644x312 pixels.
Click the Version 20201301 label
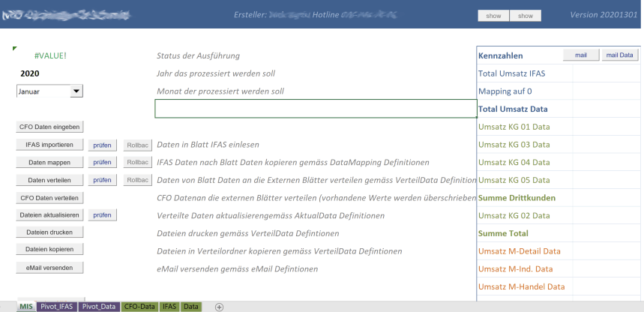[604, 15]
